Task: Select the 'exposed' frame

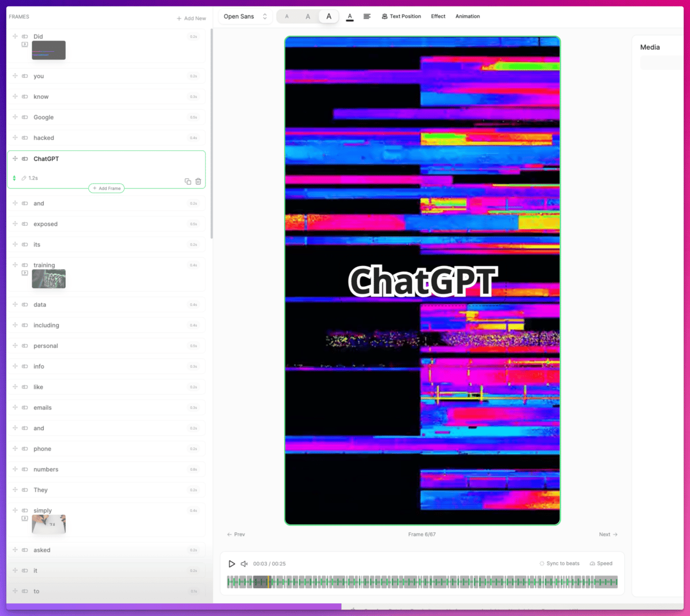Action: (x=106, y=224)
